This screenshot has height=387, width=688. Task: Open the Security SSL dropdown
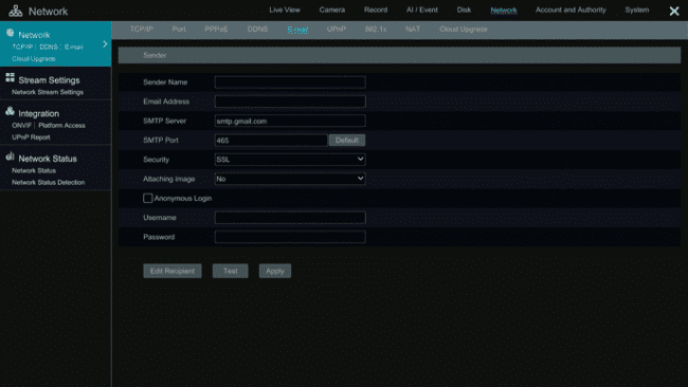(290, 159)
